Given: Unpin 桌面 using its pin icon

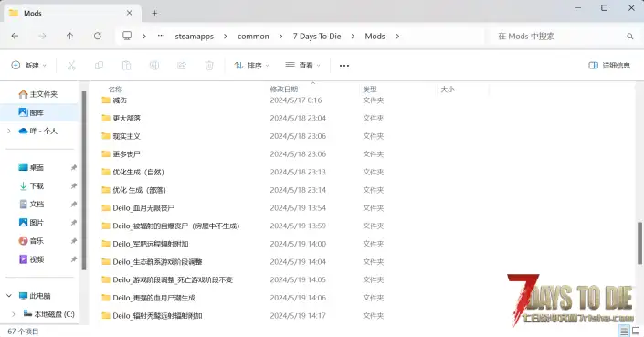Looking at the screenshot, I should (x=74, y=167).
